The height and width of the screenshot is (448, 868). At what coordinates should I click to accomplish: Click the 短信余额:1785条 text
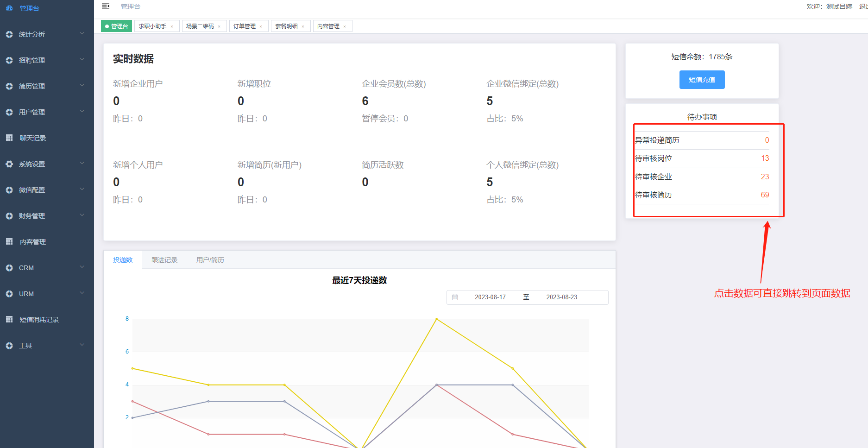pos(702,57)
